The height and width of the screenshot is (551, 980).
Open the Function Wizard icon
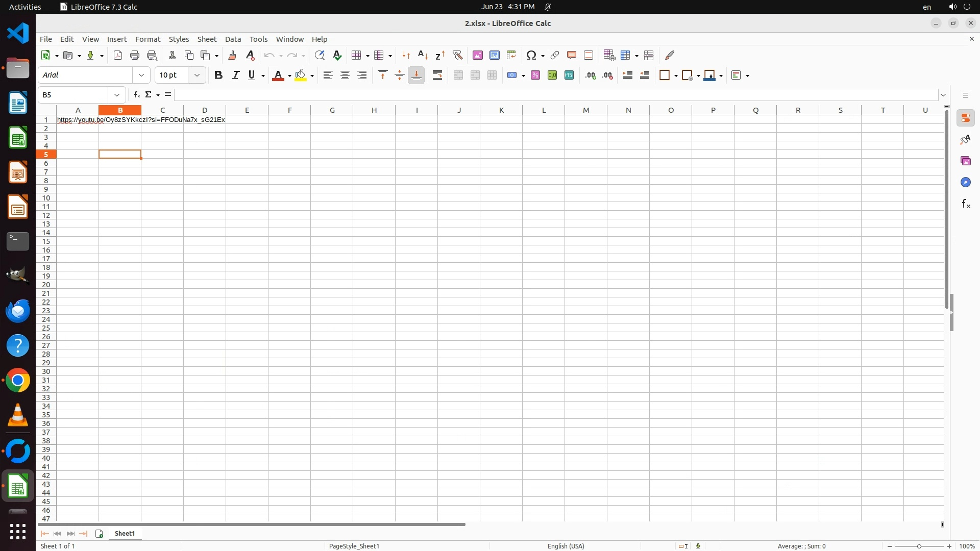click(x=136, y=95)
